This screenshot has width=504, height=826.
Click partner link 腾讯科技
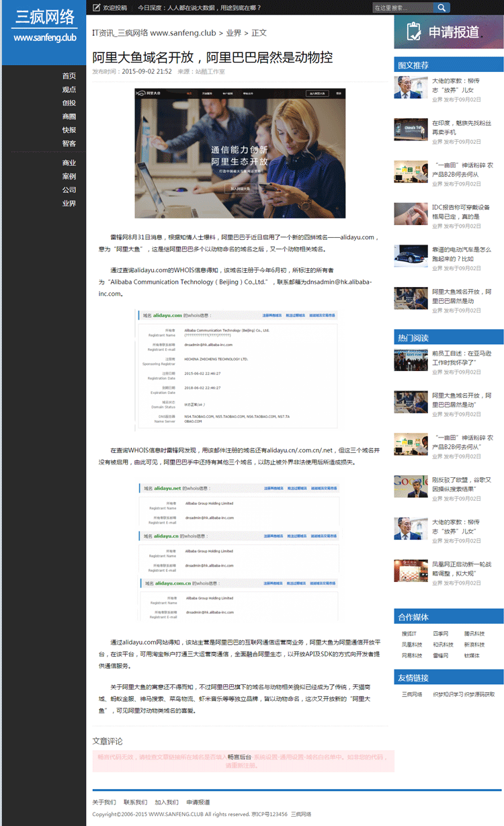tap(474, 633)
